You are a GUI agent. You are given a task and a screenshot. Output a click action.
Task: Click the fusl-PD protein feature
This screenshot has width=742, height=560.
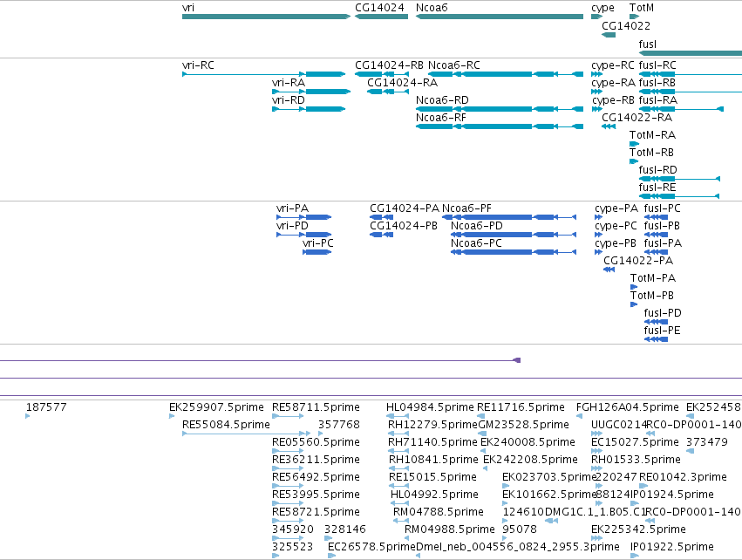[656, 322]
